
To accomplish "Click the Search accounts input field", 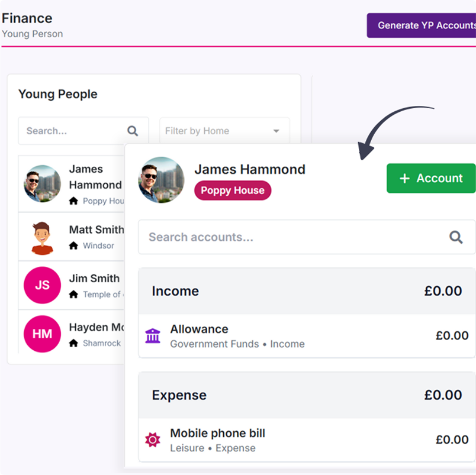I will pos(266,237).
